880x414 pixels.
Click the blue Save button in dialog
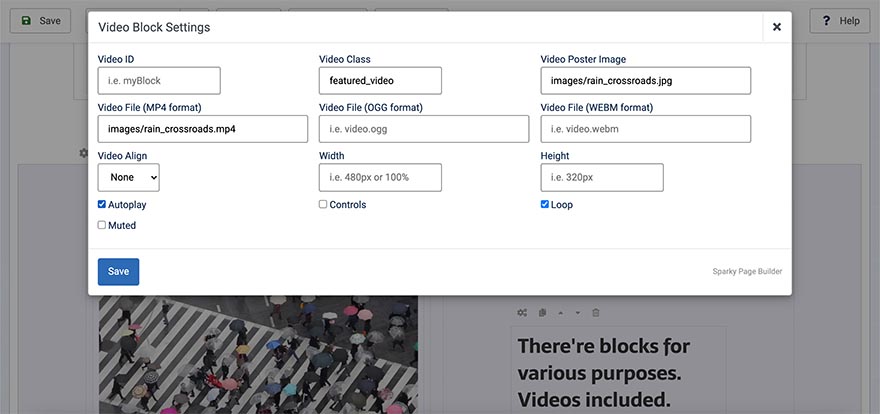click(x=118, y=272)
